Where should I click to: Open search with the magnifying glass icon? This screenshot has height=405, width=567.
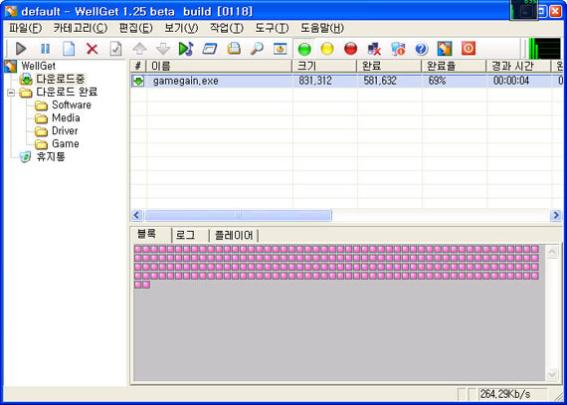pyautogui.click(x=257, y=49)
